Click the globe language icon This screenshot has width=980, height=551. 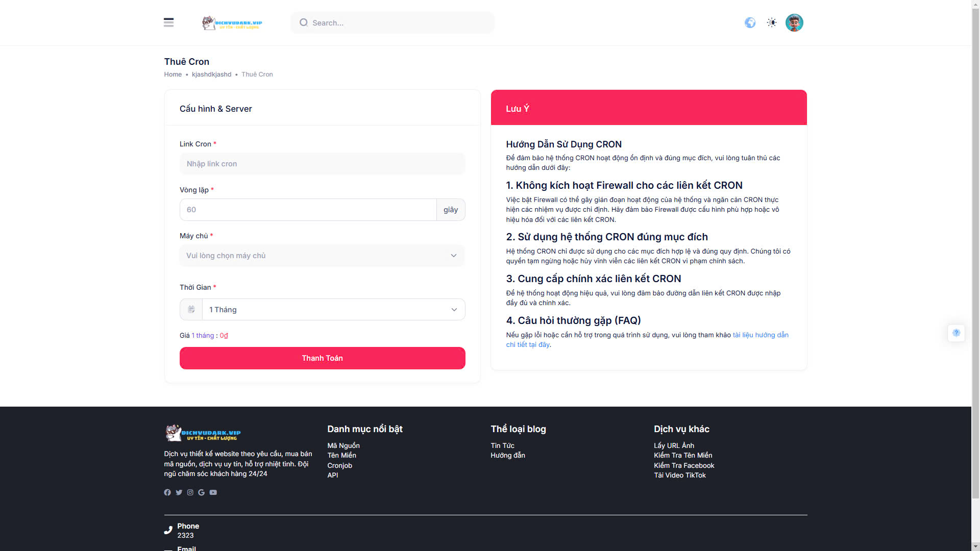tap(750, 22)
